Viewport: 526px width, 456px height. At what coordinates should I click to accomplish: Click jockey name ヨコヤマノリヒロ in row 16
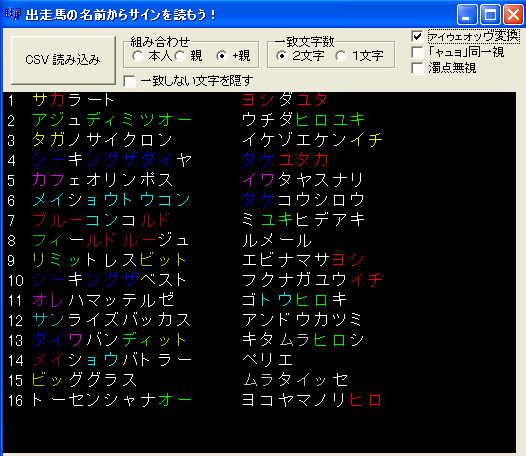tap(312, 400)
